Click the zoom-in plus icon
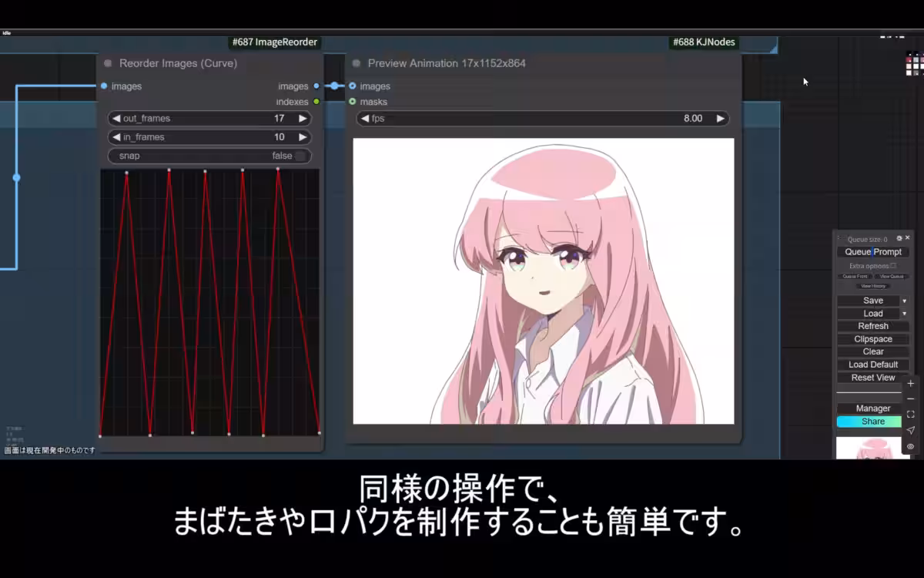Screen dimensions: 924x578 (910, 383)
